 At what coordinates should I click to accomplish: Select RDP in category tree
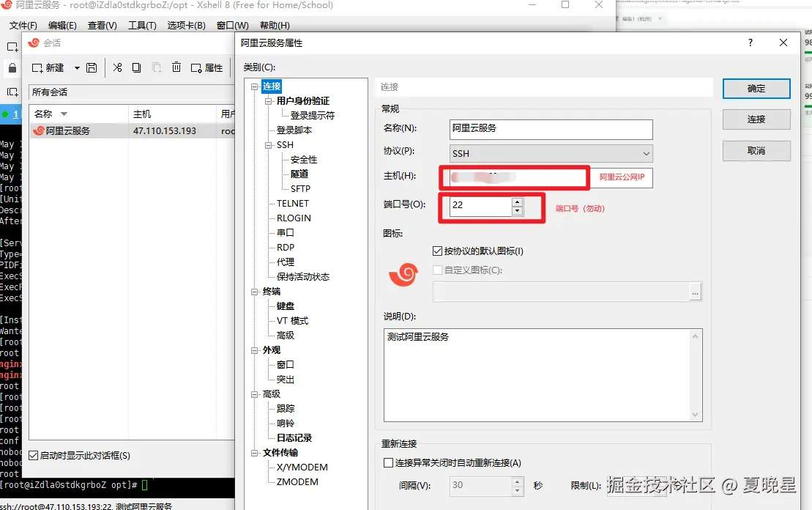286,248
